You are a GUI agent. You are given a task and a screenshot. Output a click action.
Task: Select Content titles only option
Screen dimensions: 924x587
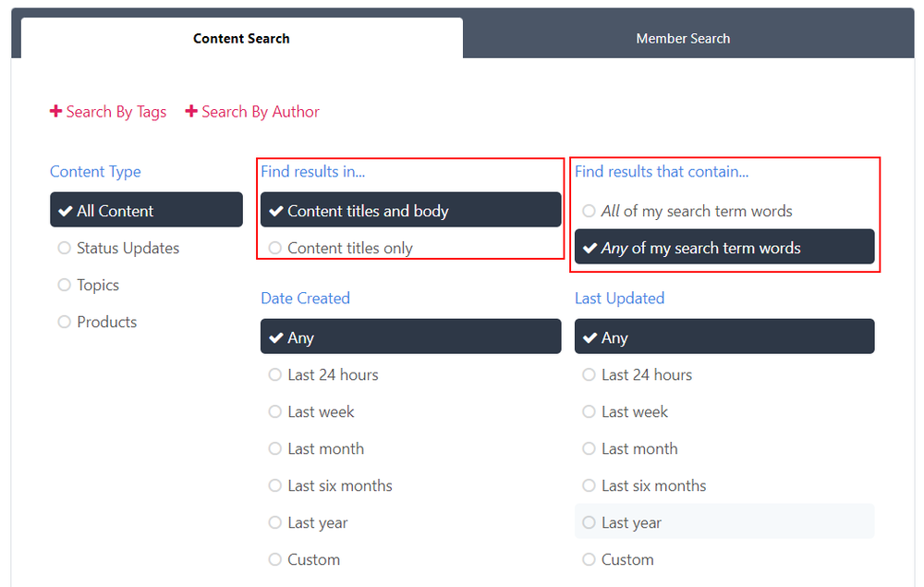(x=349, y=248)
